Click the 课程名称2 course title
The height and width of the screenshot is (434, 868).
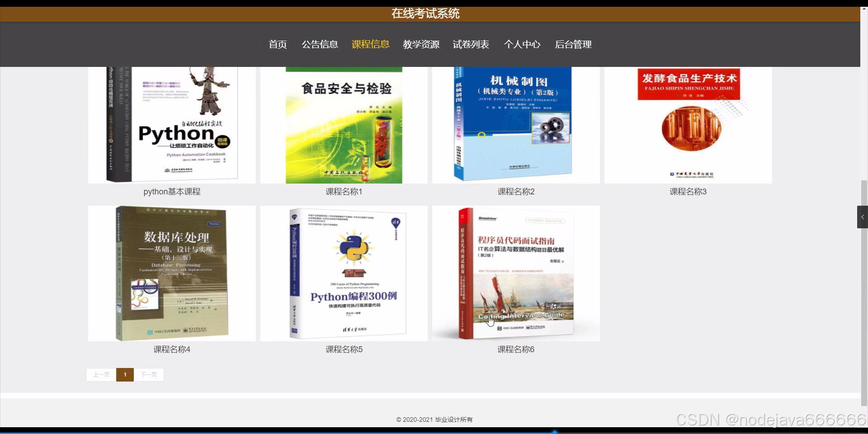[x=516, y=192]
